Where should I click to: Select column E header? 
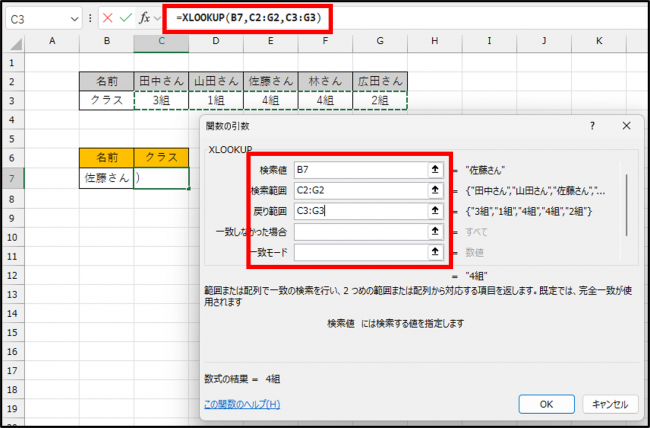[x=271, y=41]
